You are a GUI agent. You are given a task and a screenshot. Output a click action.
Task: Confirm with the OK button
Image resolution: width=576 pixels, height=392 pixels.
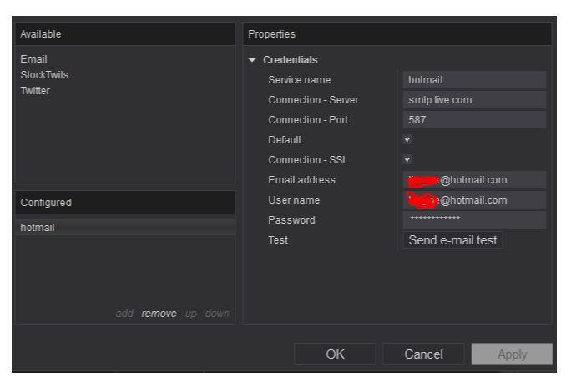(335, 354)
